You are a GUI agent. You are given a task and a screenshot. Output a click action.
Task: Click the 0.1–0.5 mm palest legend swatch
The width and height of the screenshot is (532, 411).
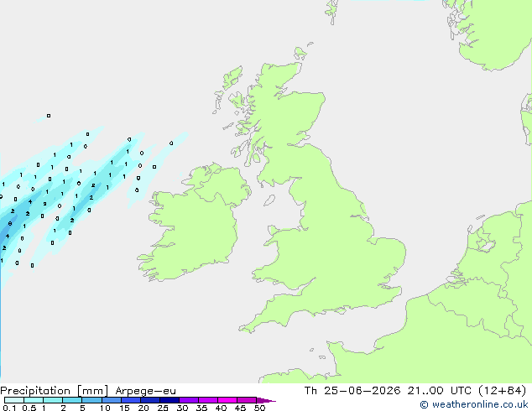[x=14, y=400]
